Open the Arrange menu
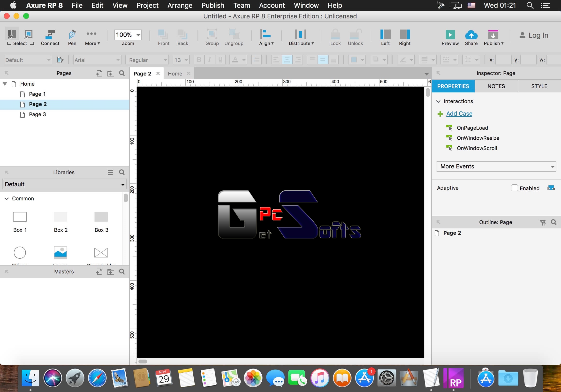The width and height of the screenshot is (561, 392). (x=180, y=5)
